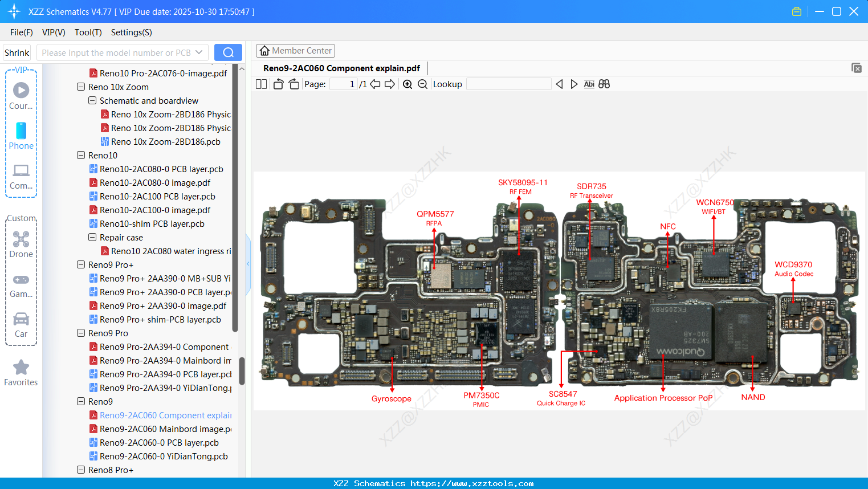
Task: Open the Tool(T) menu
Action: click(88, 32)
